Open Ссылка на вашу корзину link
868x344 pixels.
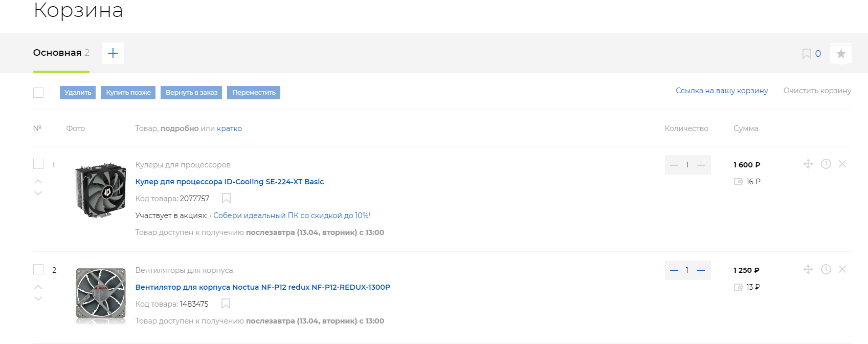coord(722,91)
